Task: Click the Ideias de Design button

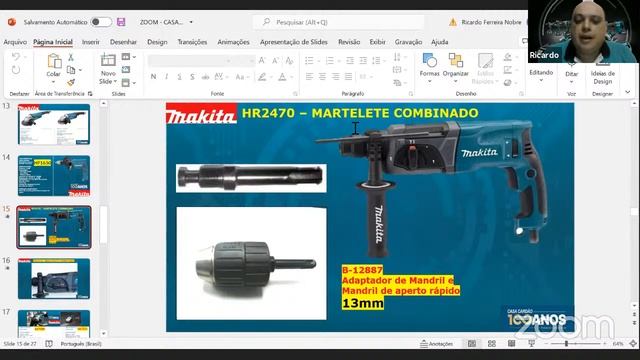Action: pyautogui.click(x=602, y=73)
